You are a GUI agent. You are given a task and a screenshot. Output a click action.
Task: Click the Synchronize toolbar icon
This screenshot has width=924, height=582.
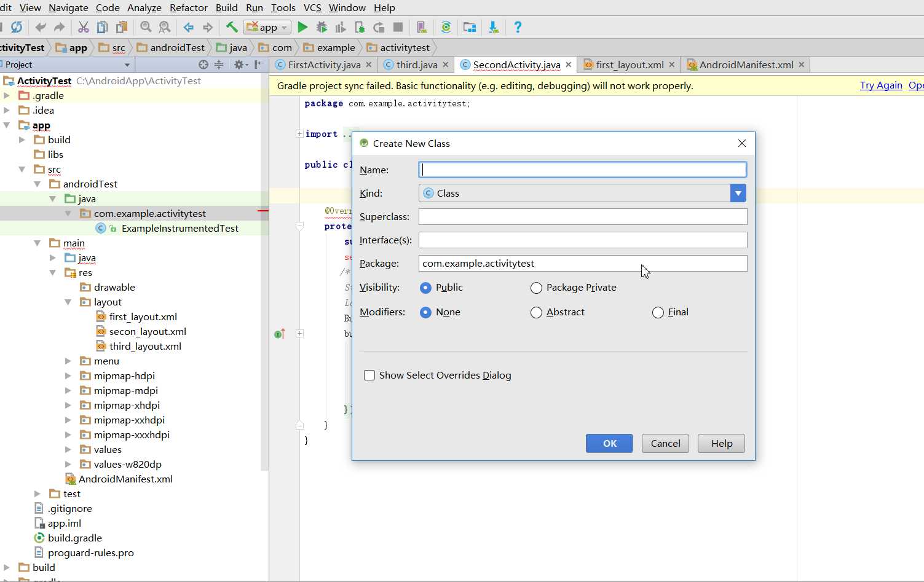coord(17,27)
